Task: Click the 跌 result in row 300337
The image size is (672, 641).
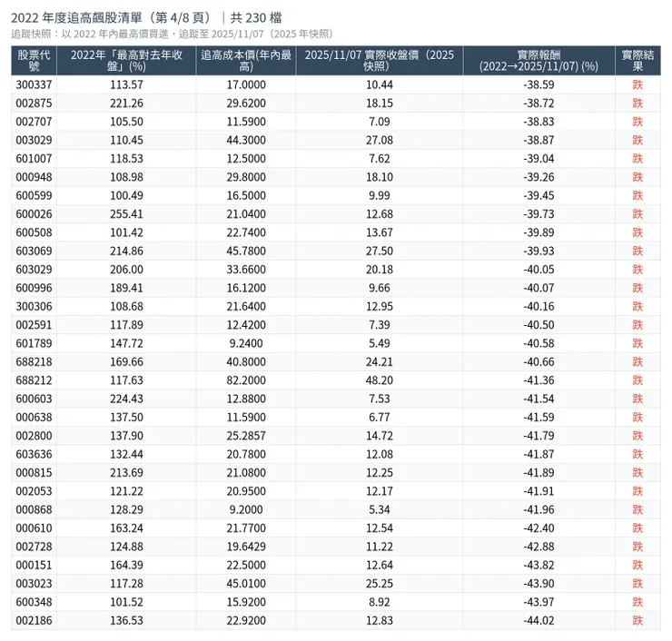Action: [637, 84]
